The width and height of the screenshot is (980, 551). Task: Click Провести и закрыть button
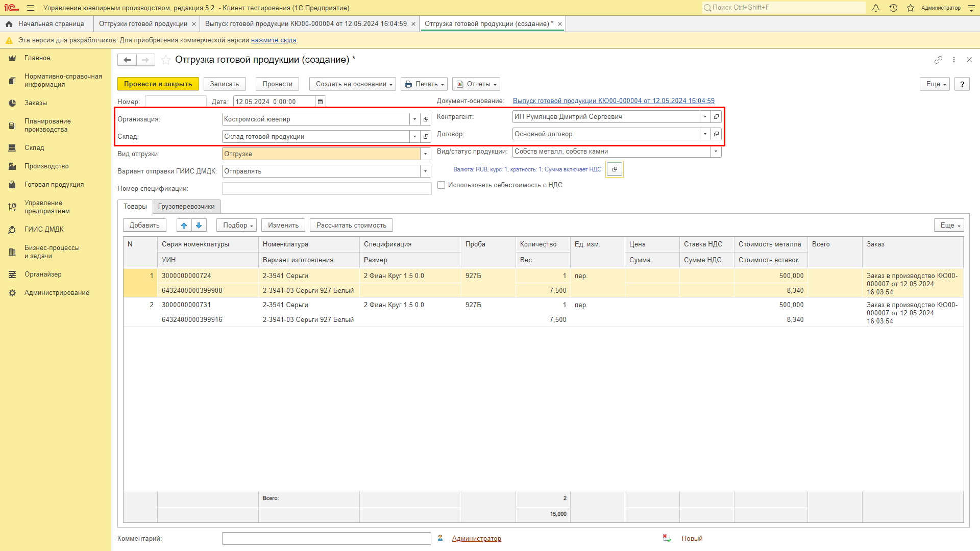pyautogui.click(x=158, y=84)
